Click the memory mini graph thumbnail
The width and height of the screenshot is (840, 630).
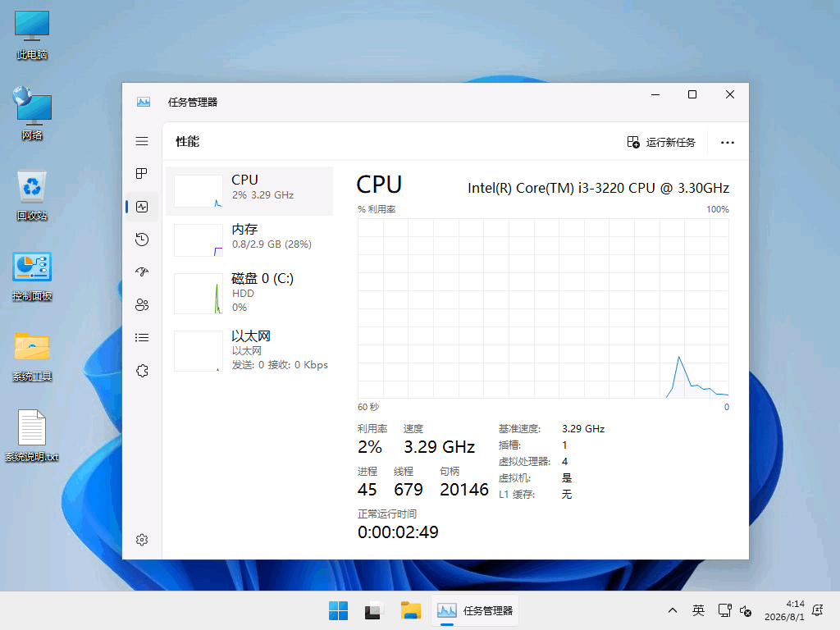(199, 240)
